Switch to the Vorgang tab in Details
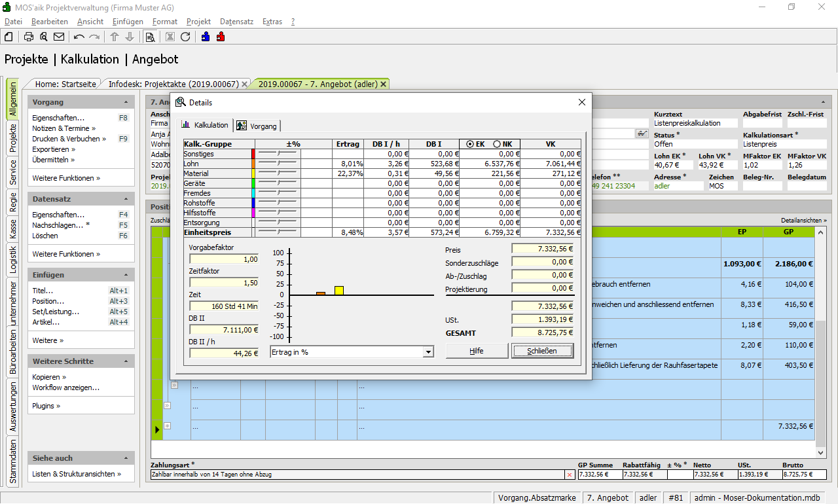 pos(257,126)
